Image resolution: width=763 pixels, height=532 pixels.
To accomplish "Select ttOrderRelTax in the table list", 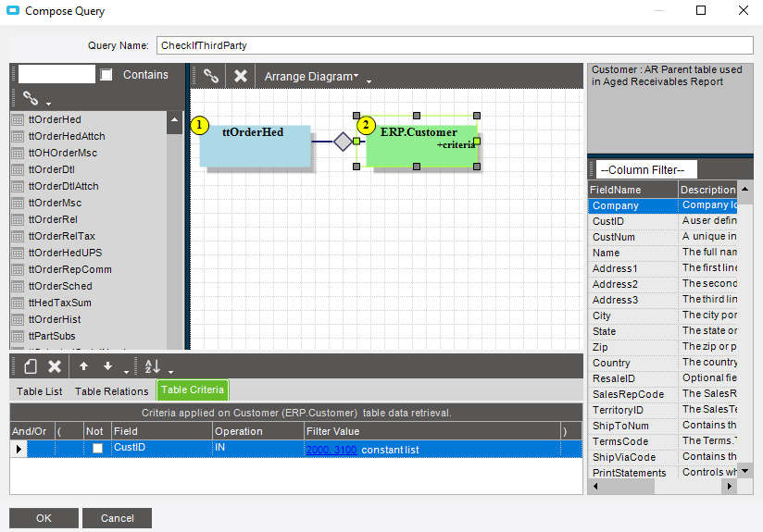I will pyautogui.click(x=62, y=236).
